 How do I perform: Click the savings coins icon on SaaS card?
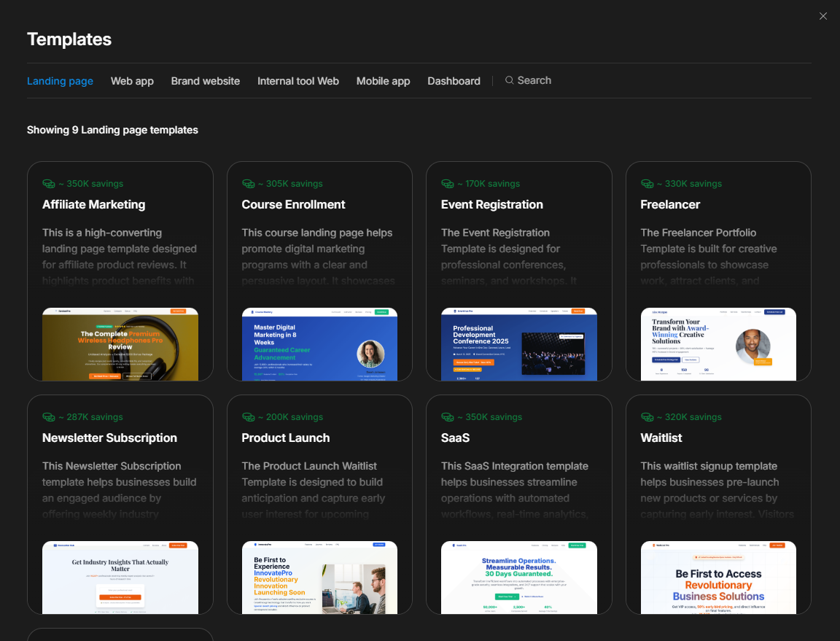coord(447,417)
